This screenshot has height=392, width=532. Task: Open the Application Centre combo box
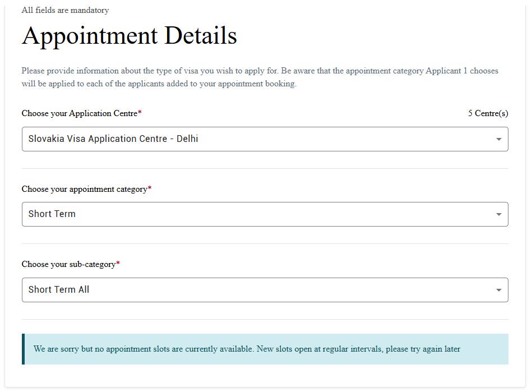pos(265,139)
